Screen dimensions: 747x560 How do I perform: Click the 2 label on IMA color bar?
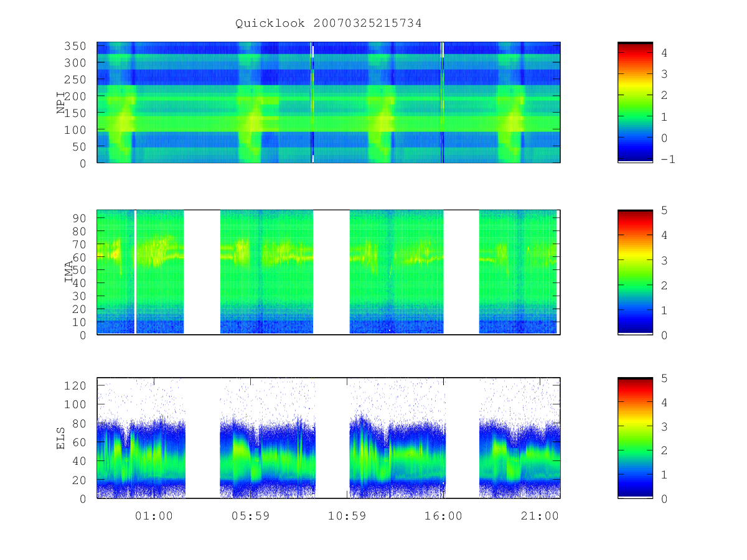tap(665, 285)
